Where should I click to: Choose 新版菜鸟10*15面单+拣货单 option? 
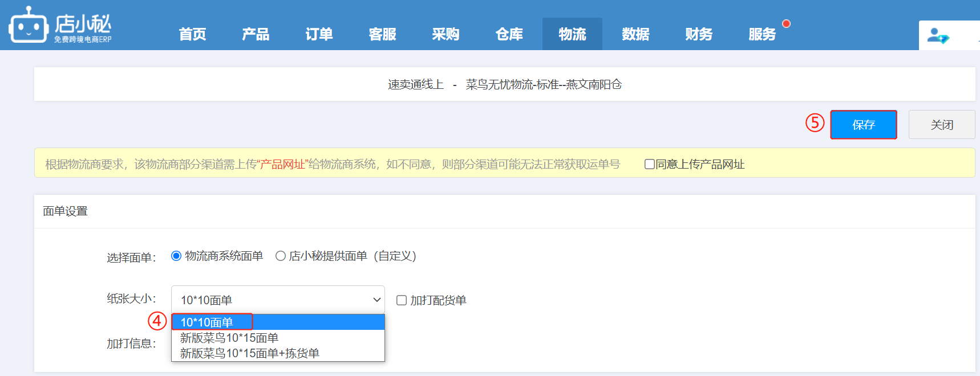click(x=278, y=353)
